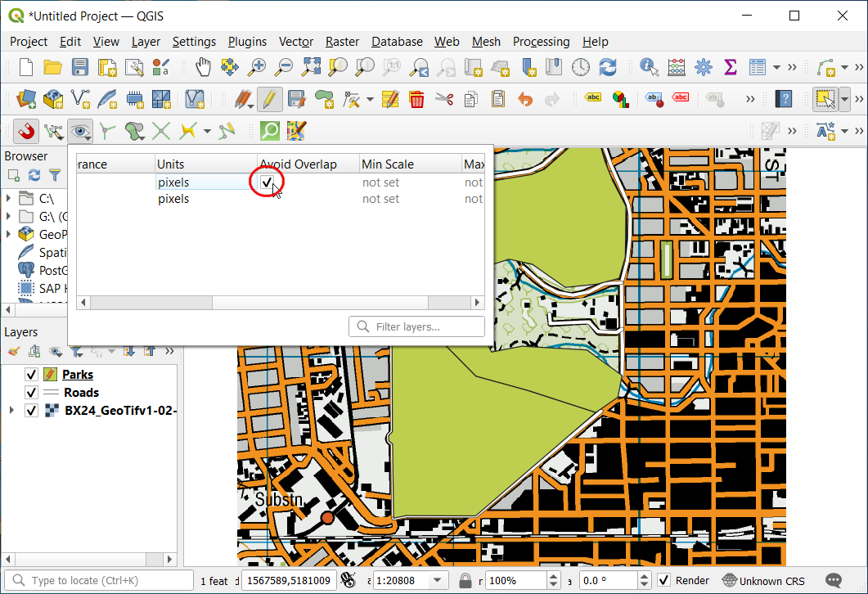
Task: Open the Statistical Summary sigma tool
Action: pos(731,67)
